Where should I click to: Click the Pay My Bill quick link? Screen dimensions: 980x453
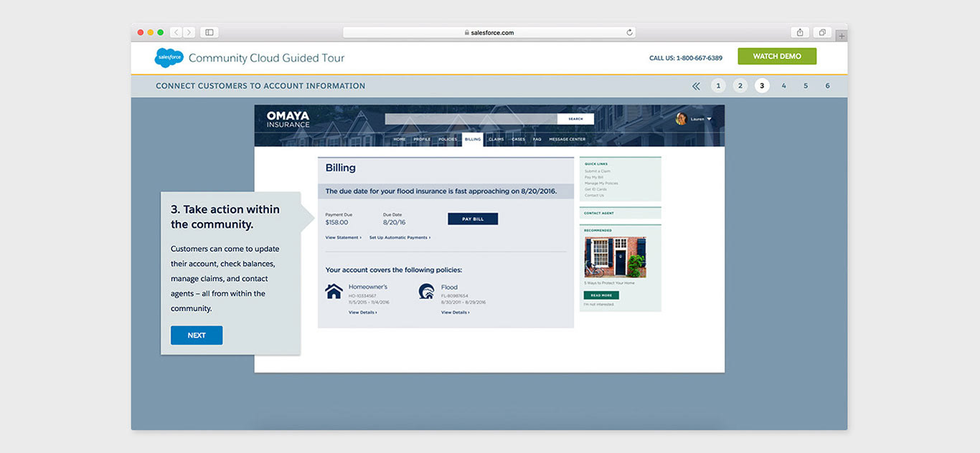click(594, 177)
